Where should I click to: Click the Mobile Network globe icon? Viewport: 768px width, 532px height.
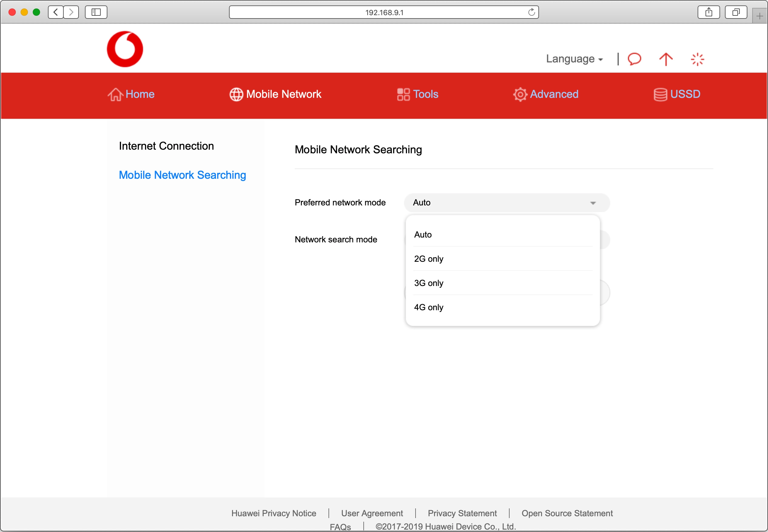(236, 94)
